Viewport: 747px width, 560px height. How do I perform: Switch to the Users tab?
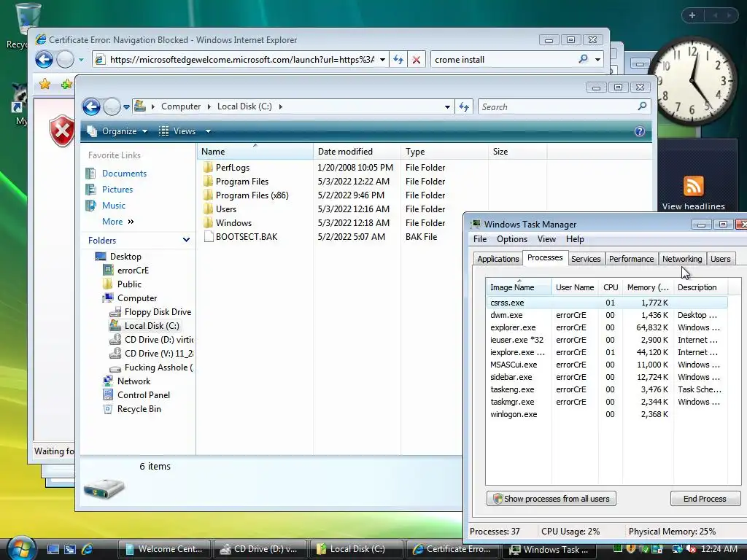point(720,259)
